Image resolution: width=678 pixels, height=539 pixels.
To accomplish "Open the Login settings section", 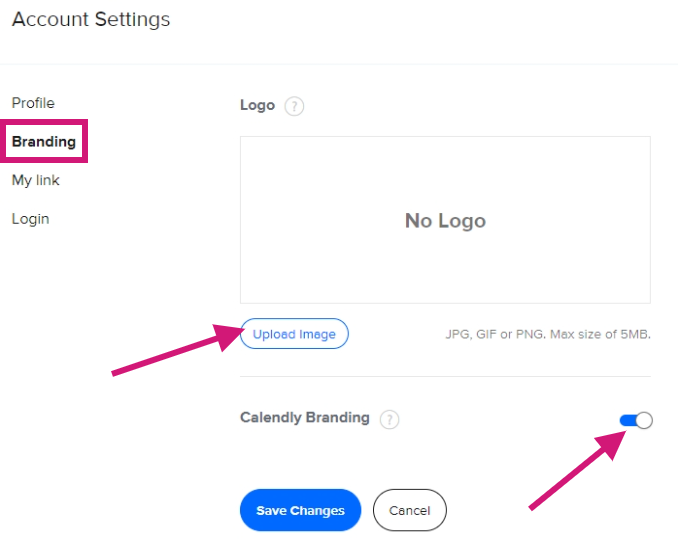I will (x=30, y=219).
